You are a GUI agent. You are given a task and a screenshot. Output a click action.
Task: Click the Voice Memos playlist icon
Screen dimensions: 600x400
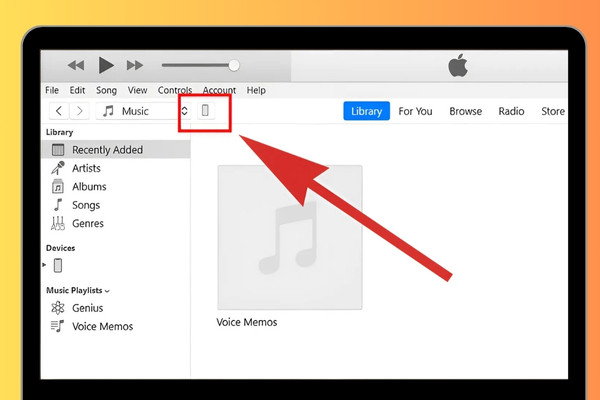[57, 326]
